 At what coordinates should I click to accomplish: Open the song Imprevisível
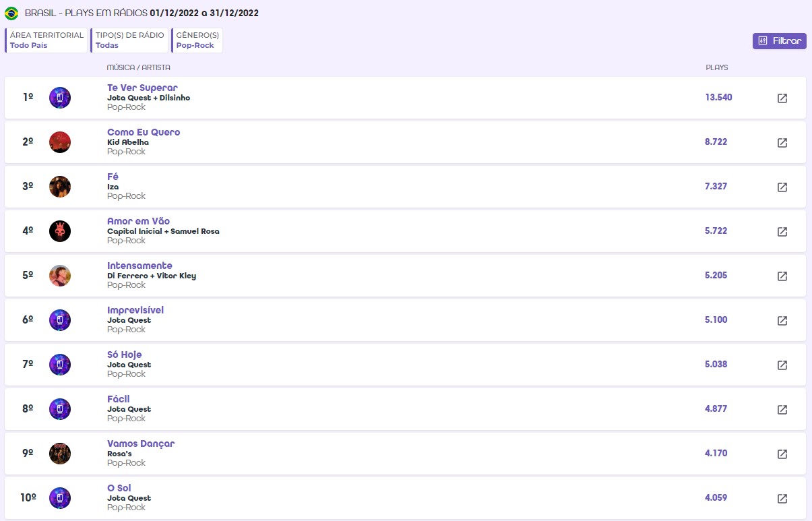click(x=135, y=310)
